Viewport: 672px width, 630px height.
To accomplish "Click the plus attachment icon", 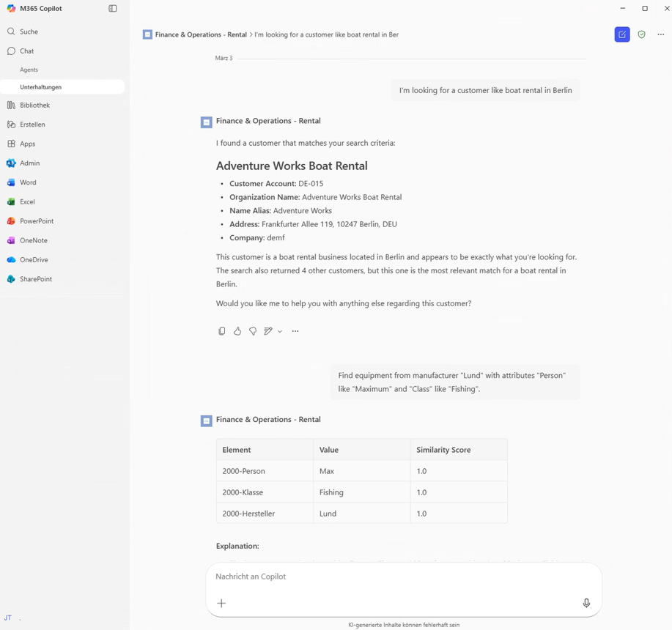I will (221, 603).
